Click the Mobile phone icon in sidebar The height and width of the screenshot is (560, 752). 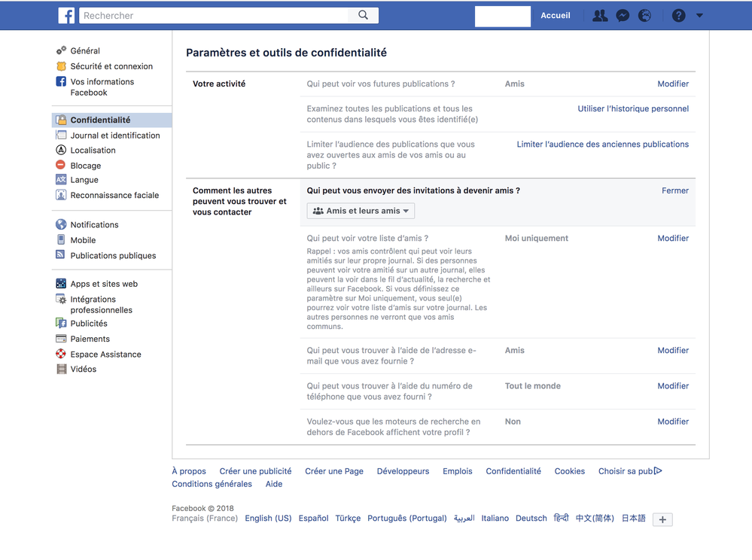point(61,239)
